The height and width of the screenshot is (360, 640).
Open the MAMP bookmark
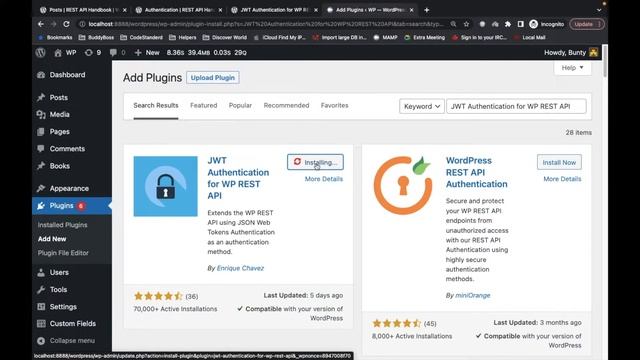pos(385,37)
